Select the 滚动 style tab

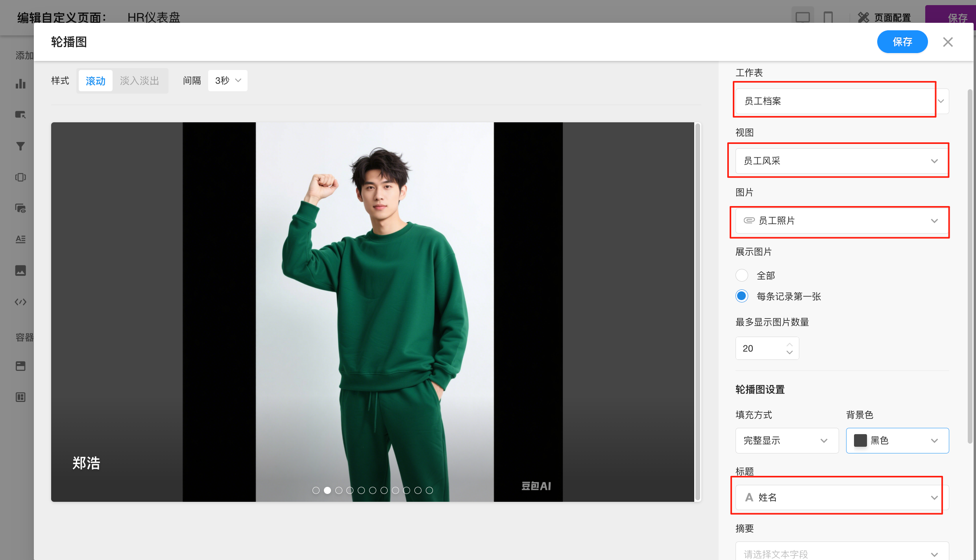(x=95, y=81)
